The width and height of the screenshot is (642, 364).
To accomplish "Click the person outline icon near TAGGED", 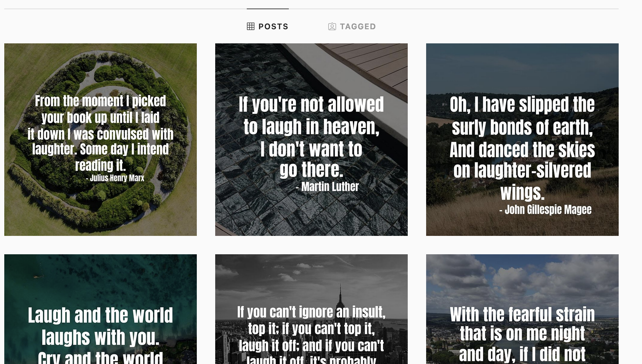I will coord(332,27).
